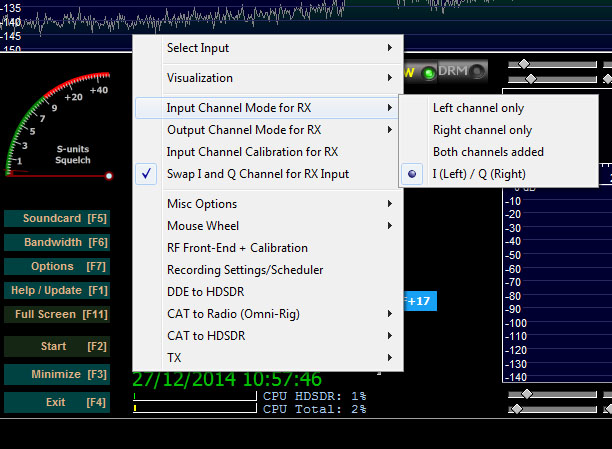Open the Visualization submenu

[268, 78]
